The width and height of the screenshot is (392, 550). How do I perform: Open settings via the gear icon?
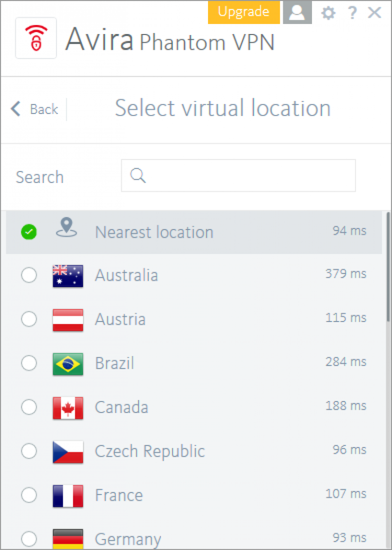pyautogui.click(x=328, y=13)
